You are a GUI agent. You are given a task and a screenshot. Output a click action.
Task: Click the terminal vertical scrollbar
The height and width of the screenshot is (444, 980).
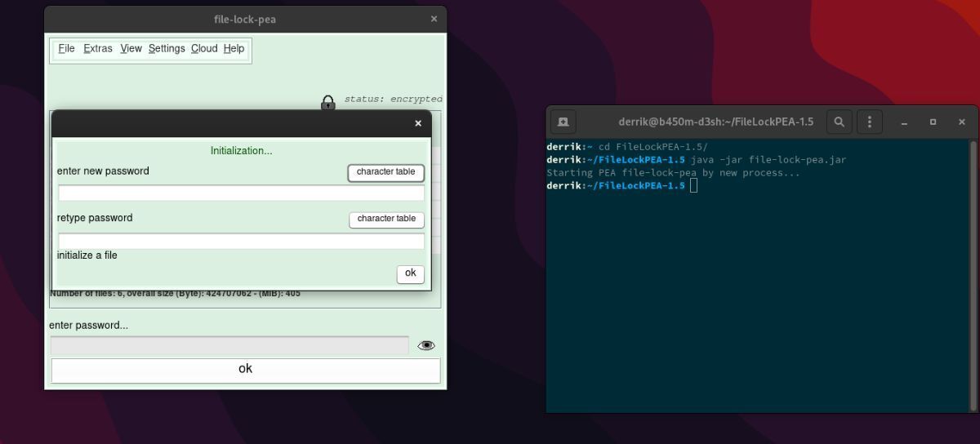(x=973, y=276)
